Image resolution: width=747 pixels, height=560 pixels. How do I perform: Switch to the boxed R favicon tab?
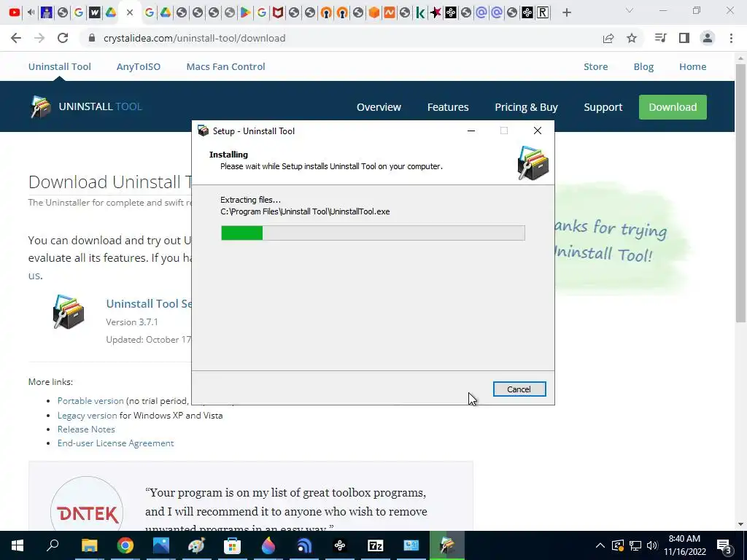pyautogui.click(x=543, y=13)
